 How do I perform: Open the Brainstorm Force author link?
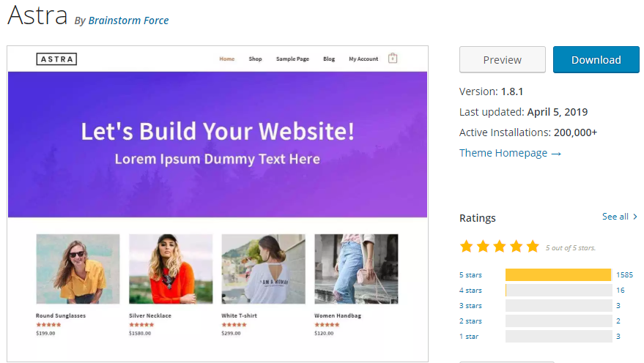[x=128, y=20]
